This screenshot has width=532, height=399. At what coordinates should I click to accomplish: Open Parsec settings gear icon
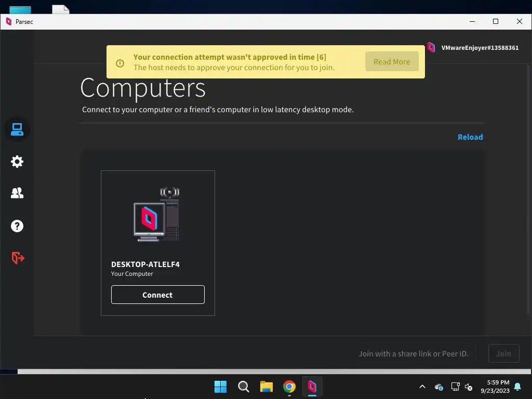pos(17,162)
